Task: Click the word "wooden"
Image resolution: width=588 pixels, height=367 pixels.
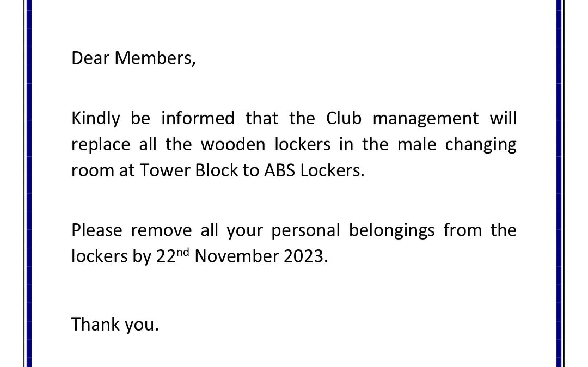Action: [x=234, y=144]
